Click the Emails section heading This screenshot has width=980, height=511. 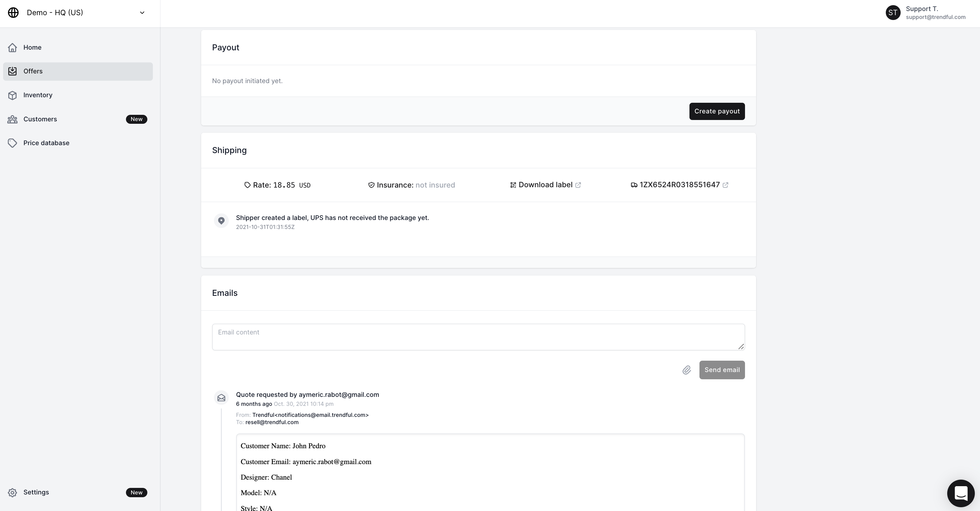[225, 293]
